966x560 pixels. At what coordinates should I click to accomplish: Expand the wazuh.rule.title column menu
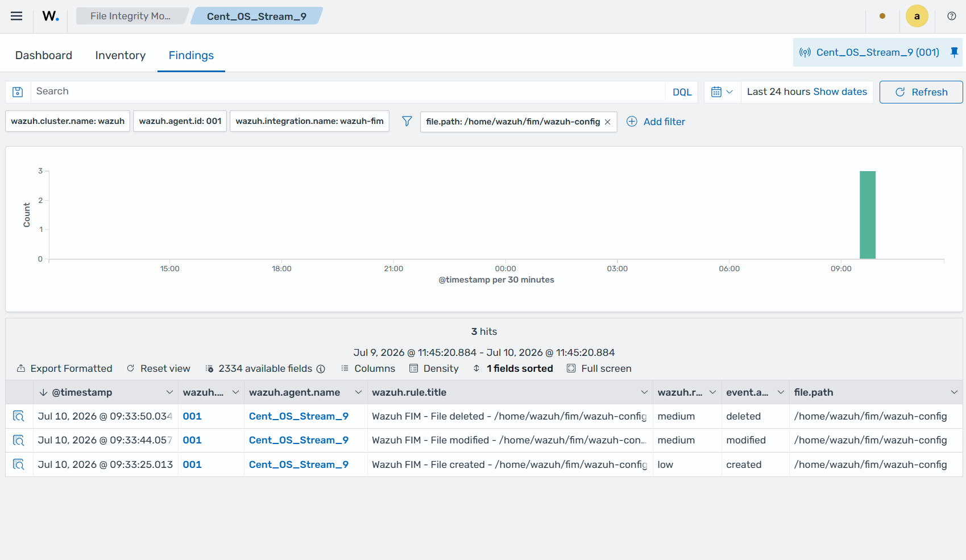pyautogui.click(x=644, y=392)
